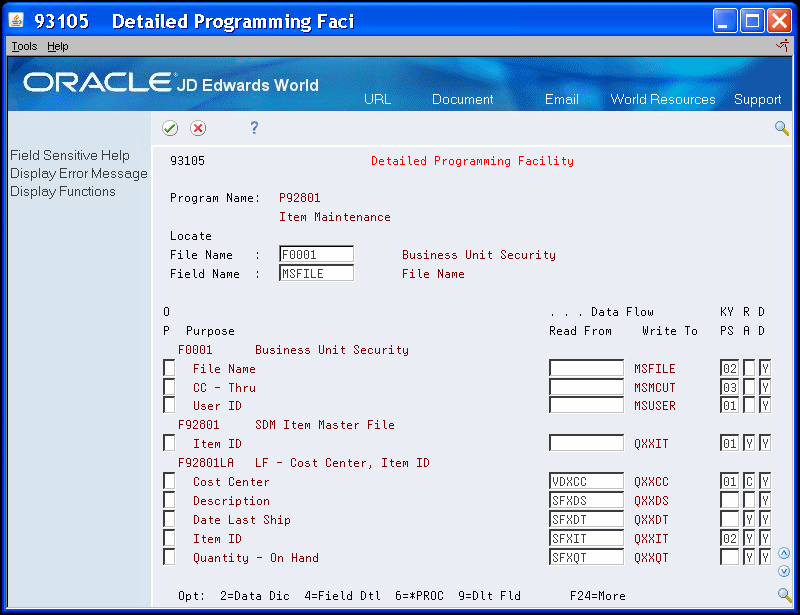Click the File Name input field F0001
This screenshot has height=615, width=800.
point(316,255)
